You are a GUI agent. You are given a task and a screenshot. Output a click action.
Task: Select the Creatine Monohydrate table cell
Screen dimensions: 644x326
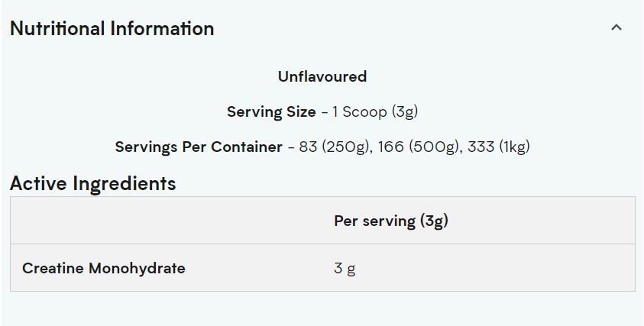coord(104,268)
